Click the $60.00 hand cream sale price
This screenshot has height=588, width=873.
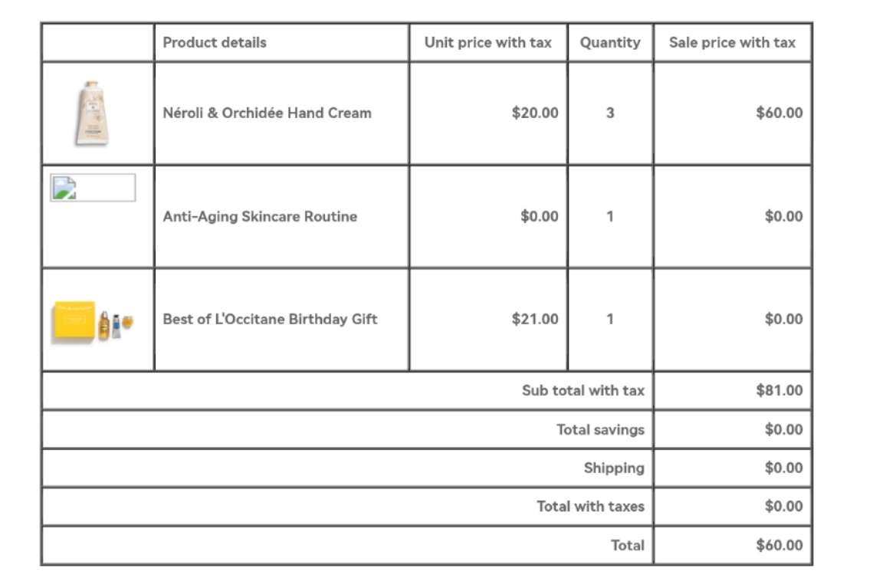779,113
